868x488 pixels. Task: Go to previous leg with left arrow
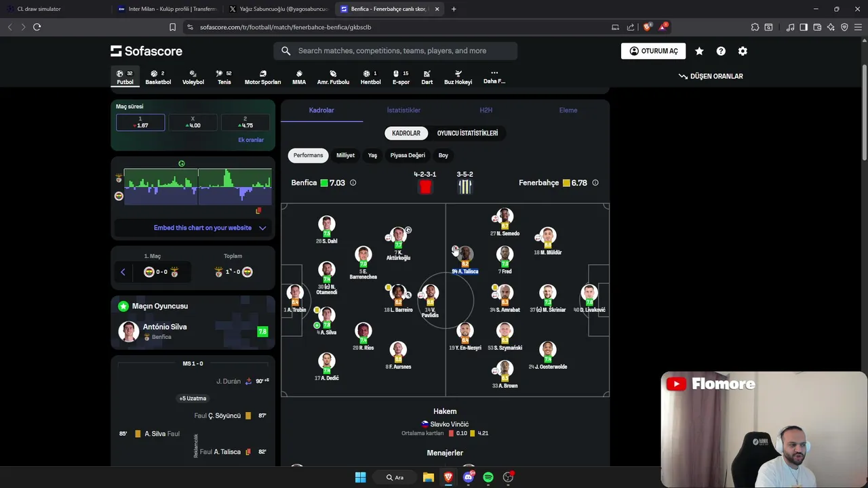tap(123, 272)
